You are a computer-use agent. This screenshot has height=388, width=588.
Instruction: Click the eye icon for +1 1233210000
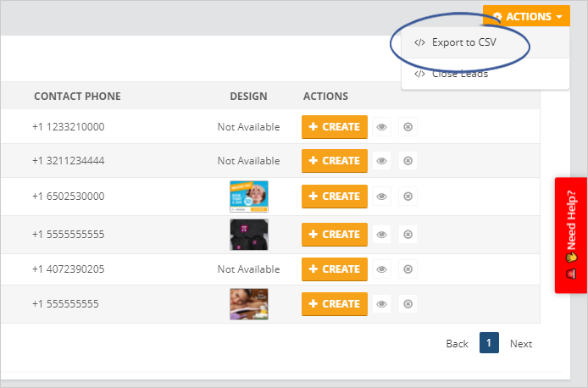tap(382, 127)
